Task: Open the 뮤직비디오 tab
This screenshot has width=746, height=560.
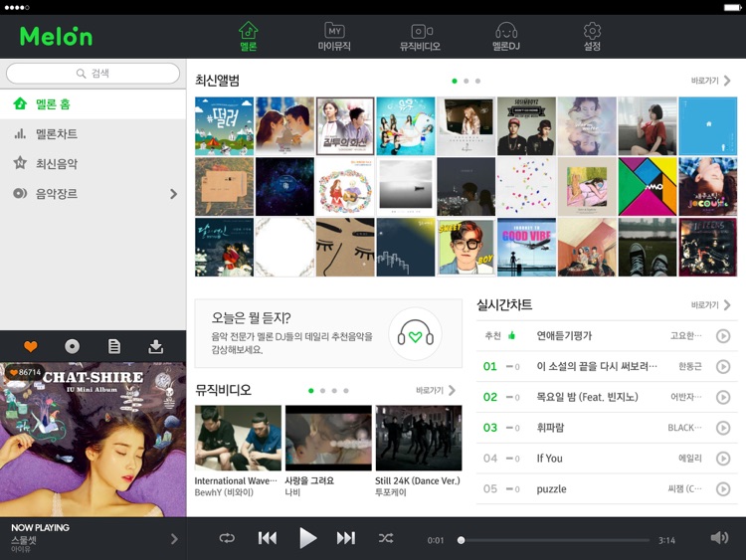Action: (x=420, y=37)
